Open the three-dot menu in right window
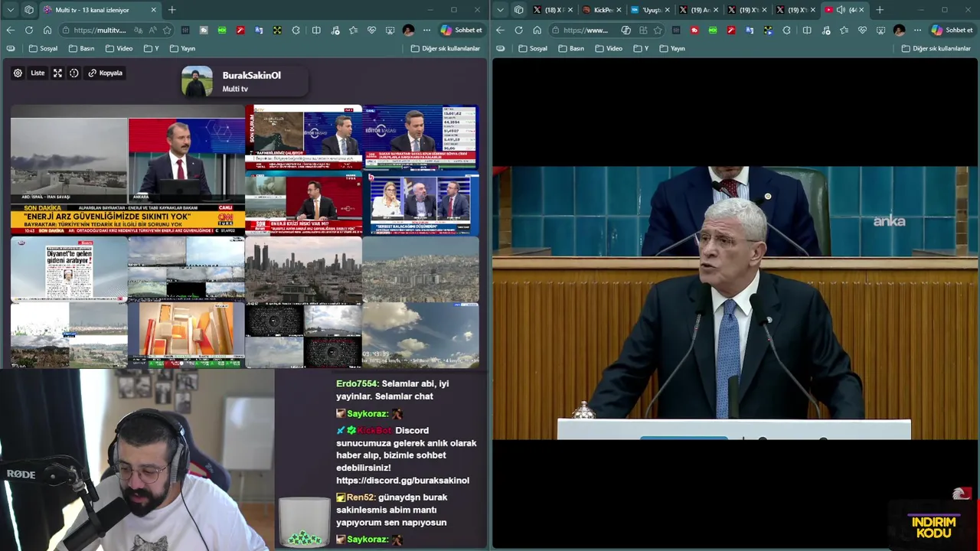The height and width of the screenshot is (551, 980). click(x=917, y=30)
